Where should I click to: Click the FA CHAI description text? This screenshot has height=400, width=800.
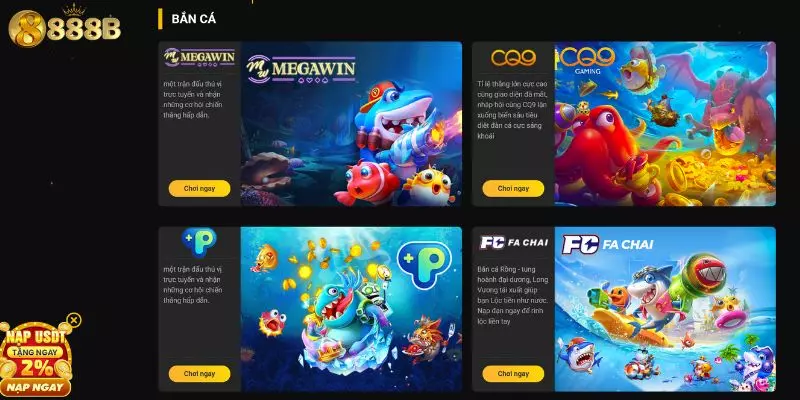[x=513, y=295]
